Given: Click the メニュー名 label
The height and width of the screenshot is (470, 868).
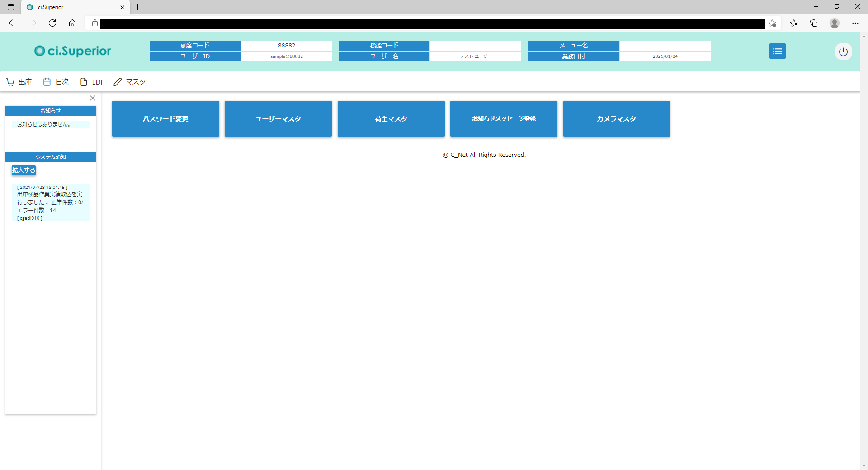Looking at the screenshot, I should click(x=573, y=46).
